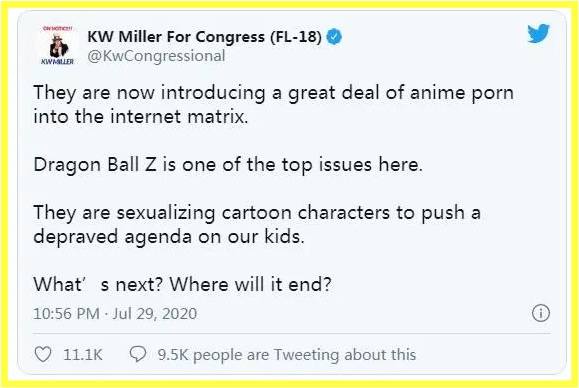This screenshot has height=388, width=579.
Task: Like the tweet via heart icon
Action: tap(43, 354)
